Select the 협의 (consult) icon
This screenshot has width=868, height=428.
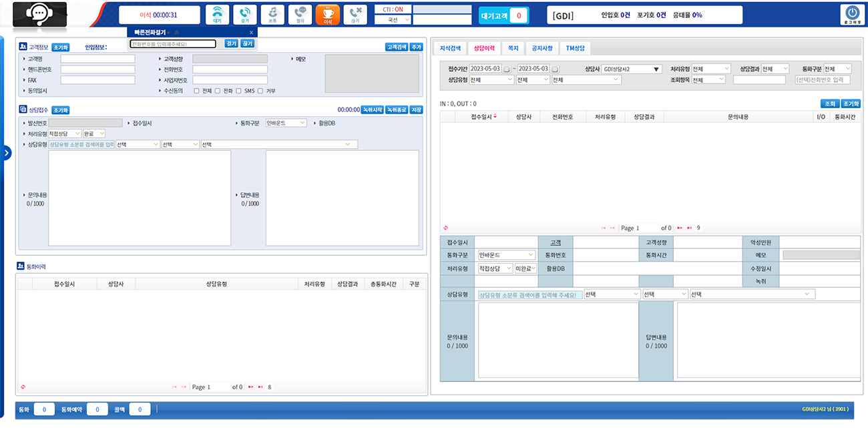coord(300,14)
